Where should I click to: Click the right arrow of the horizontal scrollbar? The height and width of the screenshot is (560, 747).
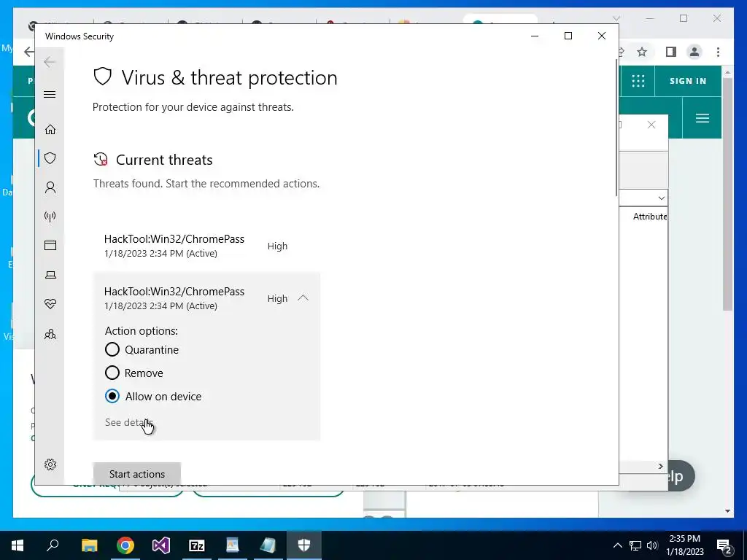(x=660, y=466)
